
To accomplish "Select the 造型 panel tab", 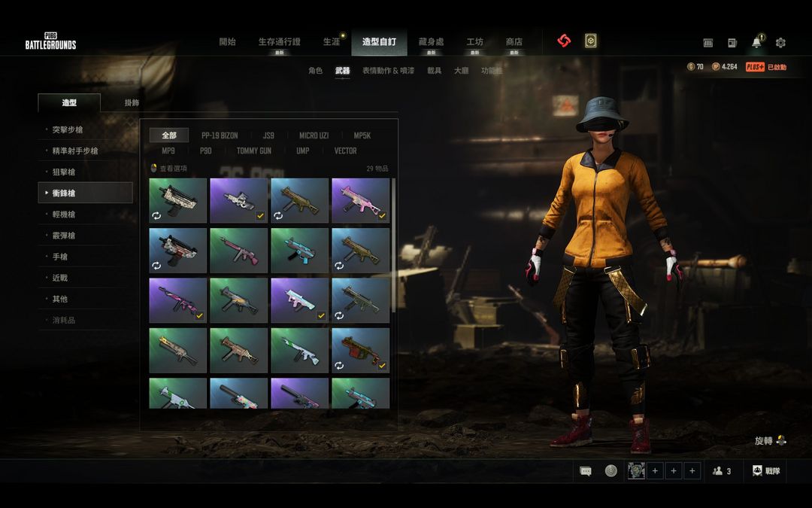I will coord(69,102).
